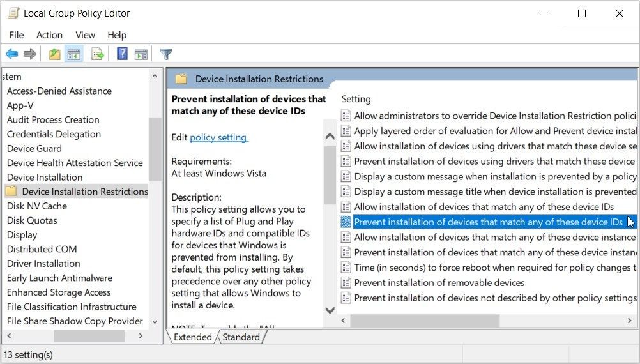640x364 pixels.
Task: Click settings list scroll right arrow
Action: 630,321
